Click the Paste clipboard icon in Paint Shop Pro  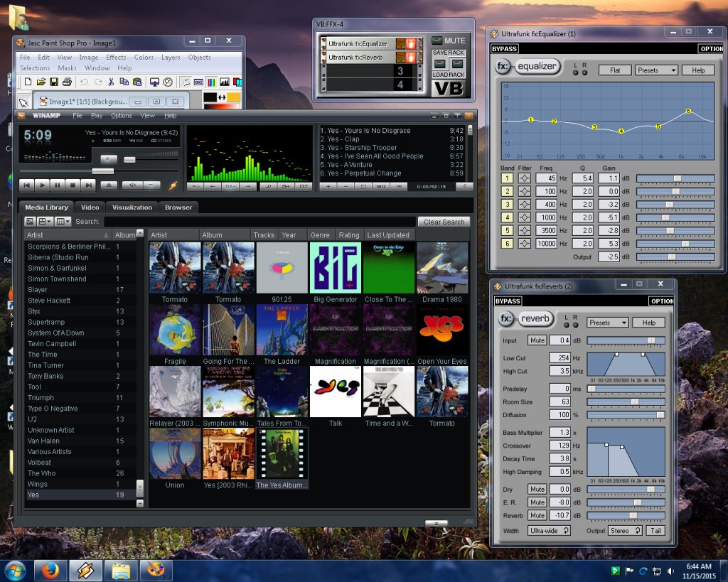137,82
